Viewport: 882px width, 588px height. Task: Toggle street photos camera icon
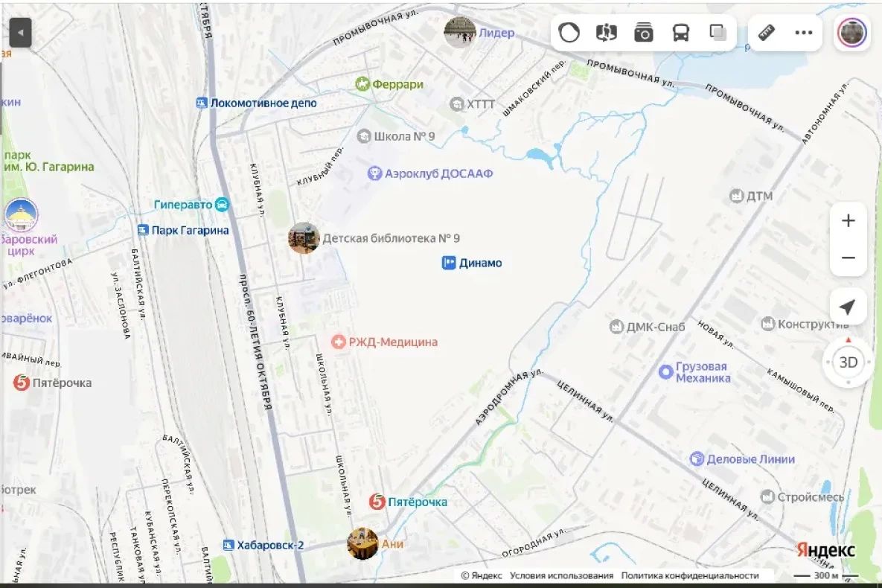(x=644, y=33)
